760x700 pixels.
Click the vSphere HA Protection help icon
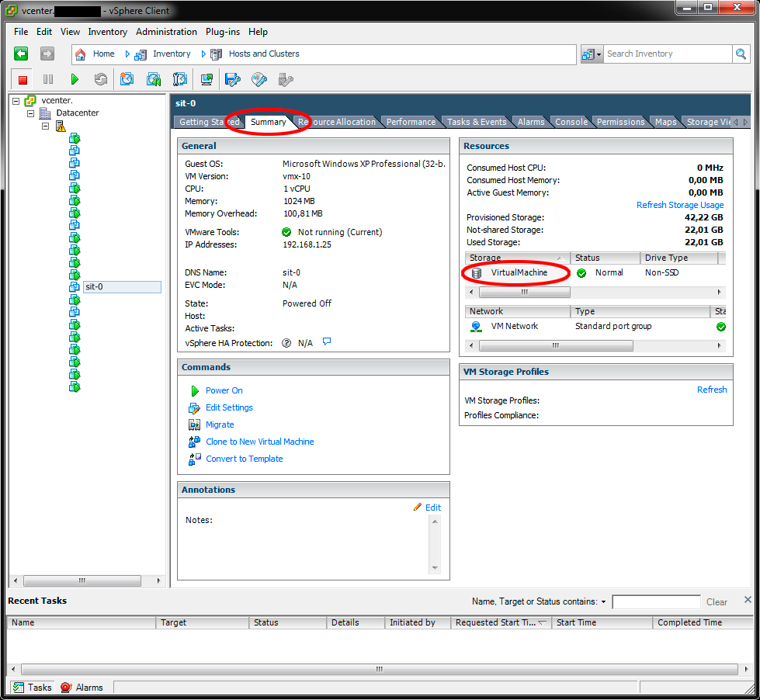click(286, 343)
